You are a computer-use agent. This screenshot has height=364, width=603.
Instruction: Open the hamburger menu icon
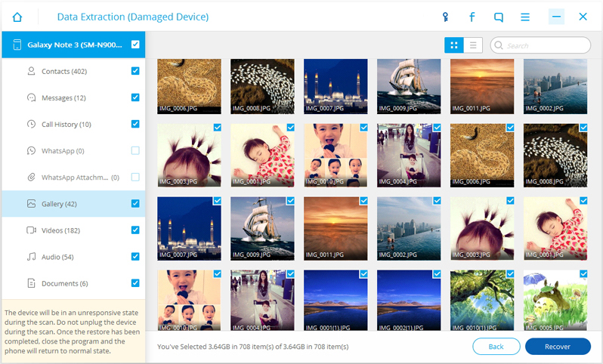tap(525, 16)
